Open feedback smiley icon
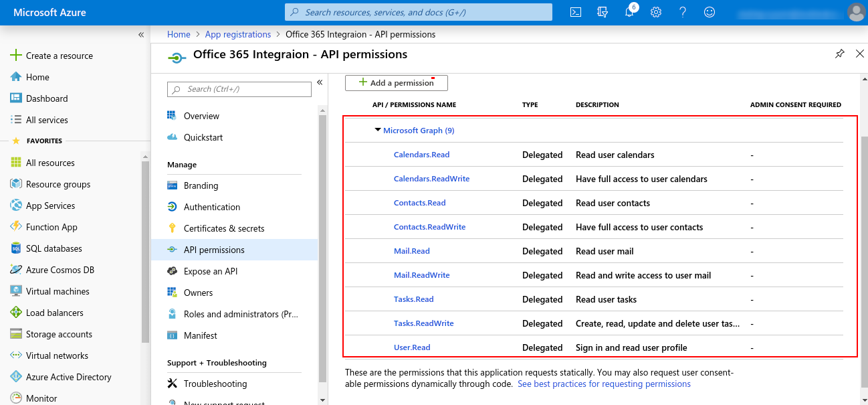This screenshot has height=405, width=868. (x=710, y=12)
